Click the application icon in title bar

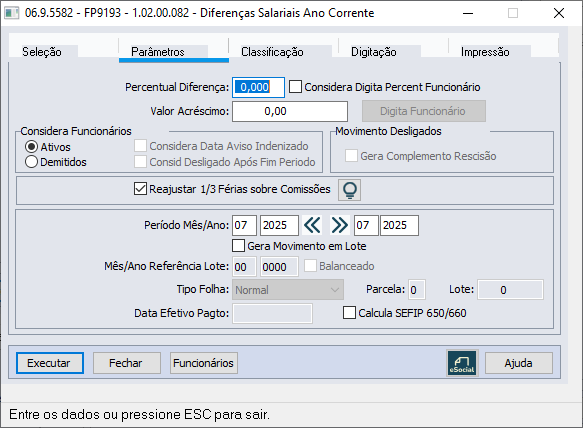(11, 13)
